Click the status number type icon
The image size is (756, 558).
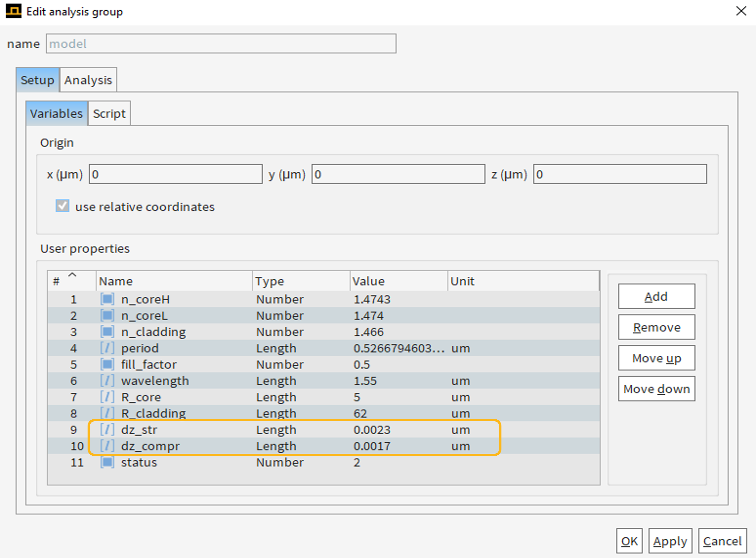(107, 462)
